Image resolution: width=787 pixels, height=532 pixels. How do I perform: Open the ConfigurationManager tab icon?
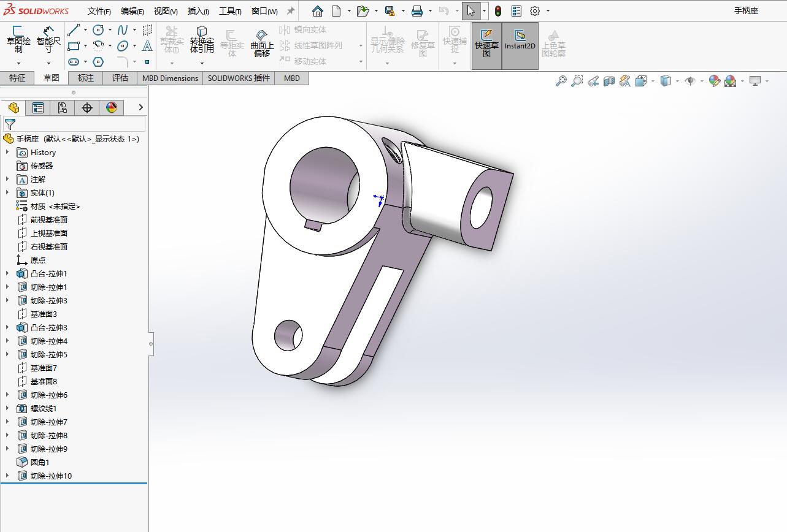[63, 108]
